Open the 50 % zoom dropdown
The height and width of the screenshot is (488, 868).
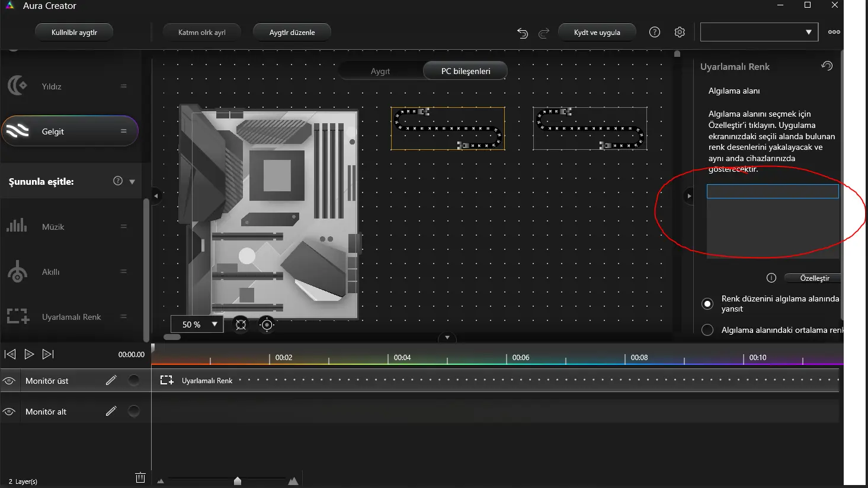[x=197, y=325]
